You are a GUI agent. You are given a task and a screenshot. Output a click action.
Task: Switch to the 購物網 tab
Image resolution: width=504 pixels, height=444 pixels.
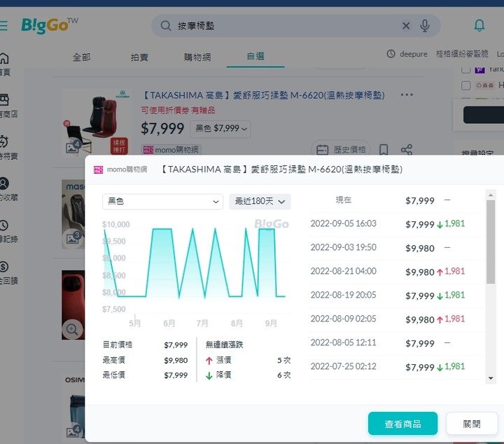197,57
